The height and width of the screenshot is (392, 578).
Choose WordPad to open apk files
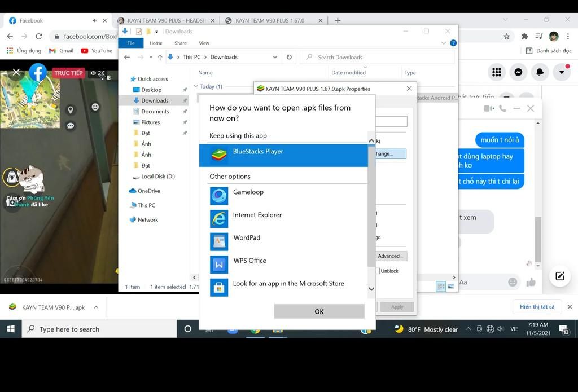point(283,241)
